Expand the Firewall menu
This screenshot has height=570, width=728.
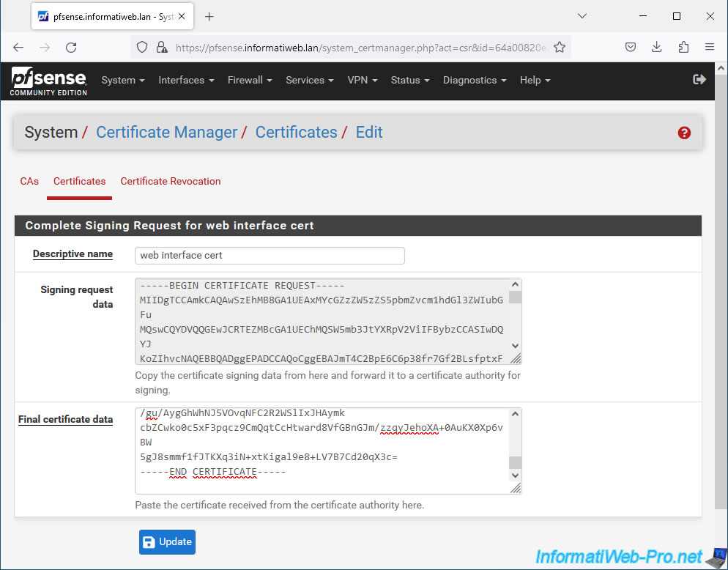coord(250,80)
